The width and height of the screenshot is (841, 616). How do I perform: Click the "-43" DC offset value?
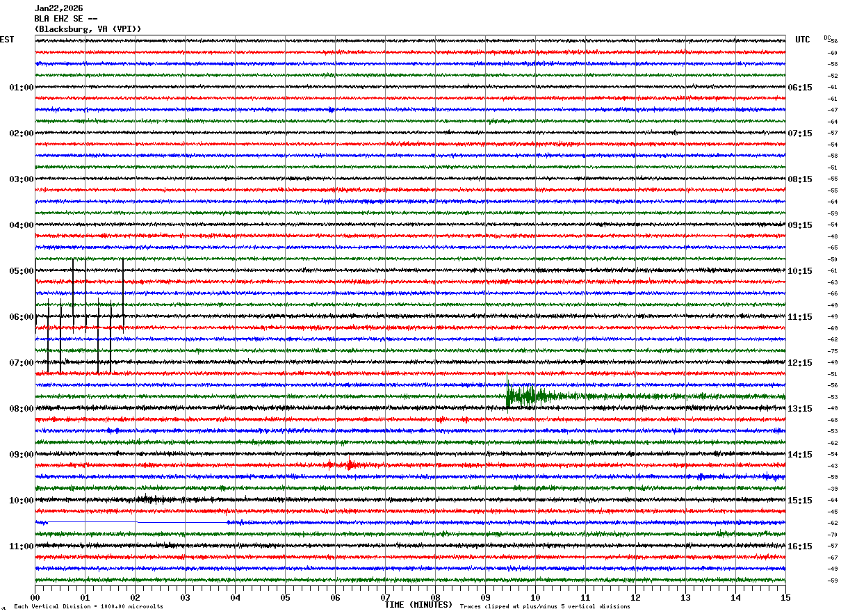pos(833,466)
